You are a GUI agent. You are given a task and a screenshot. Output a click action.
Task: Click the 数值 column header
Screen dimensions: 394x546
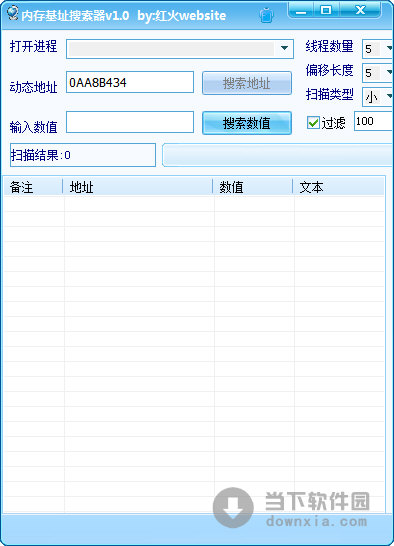(x=253, y=187)
